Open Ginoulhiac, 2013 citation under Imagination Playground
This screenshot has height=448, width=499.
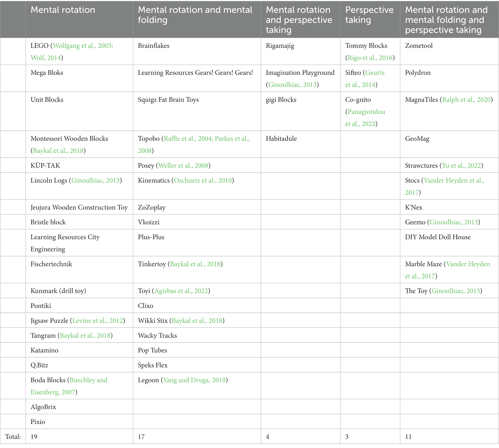click(292, 85)
